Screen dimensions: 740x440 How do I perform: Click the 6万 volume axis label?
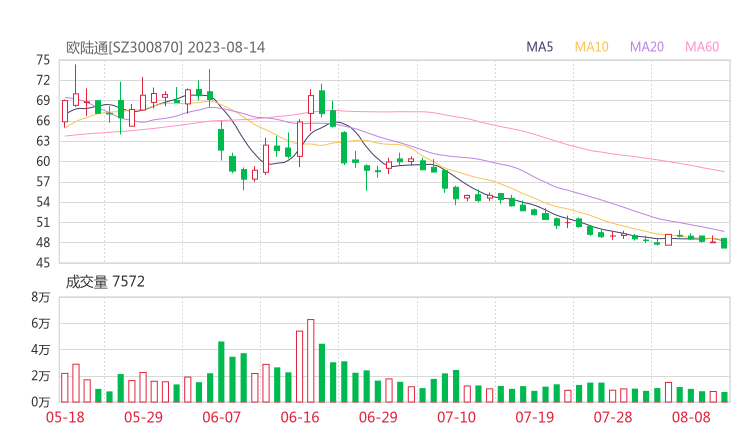coord(41,324)
